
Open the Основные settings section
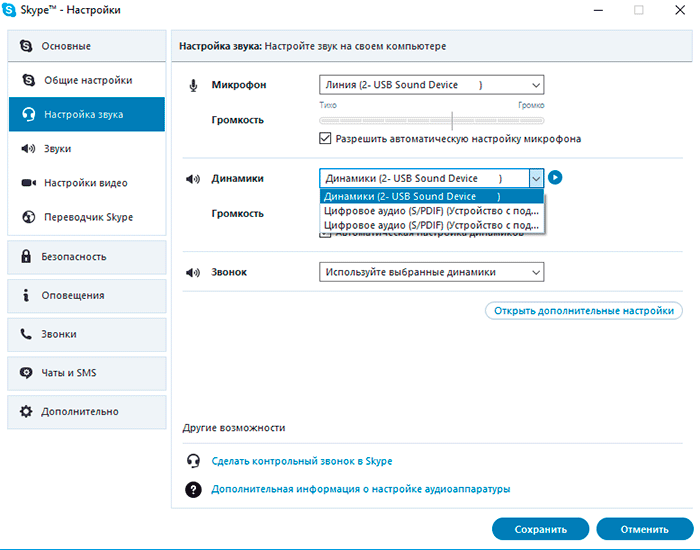87,46
